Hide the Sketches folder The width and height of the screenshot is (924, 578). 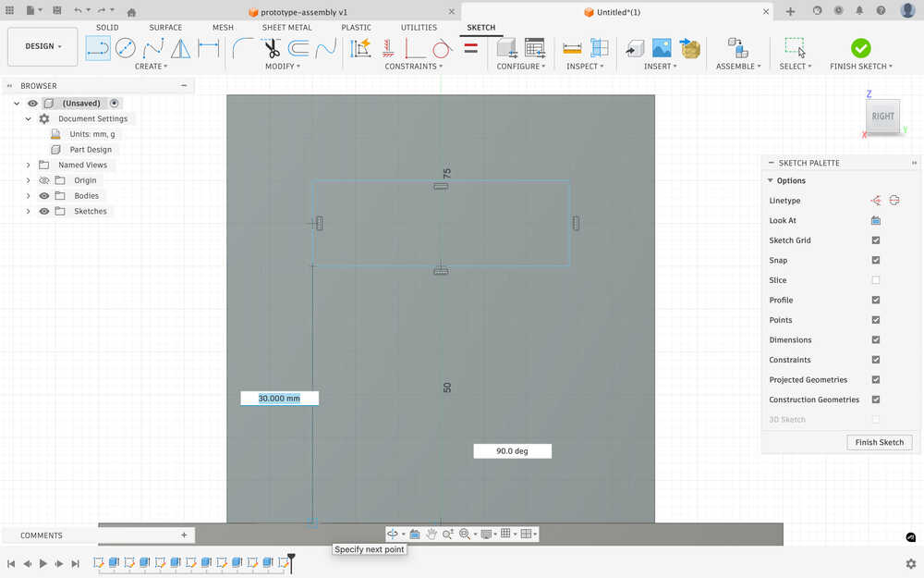pyautogui.click(x=44, y=211)
